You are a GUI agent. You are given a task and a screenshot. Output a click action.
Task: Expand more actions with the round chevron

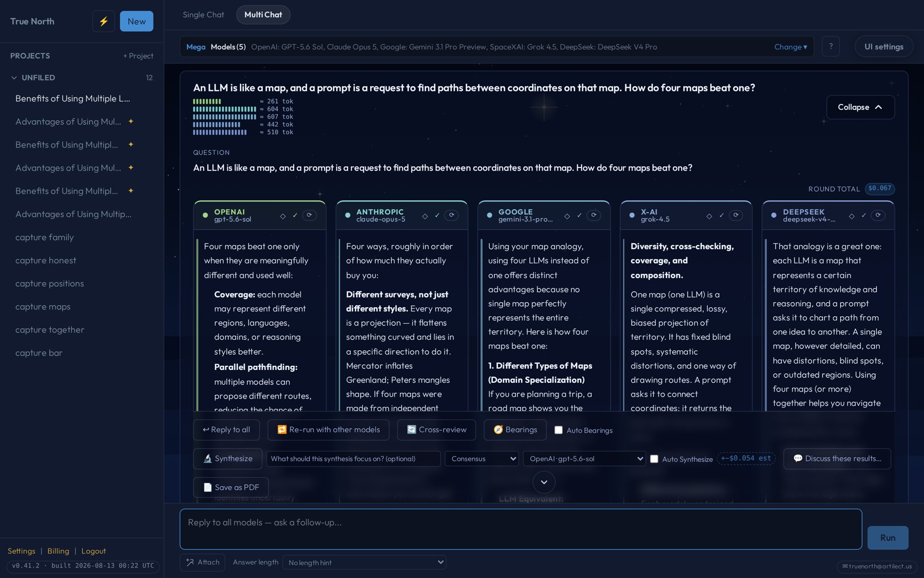coord(544,482)
